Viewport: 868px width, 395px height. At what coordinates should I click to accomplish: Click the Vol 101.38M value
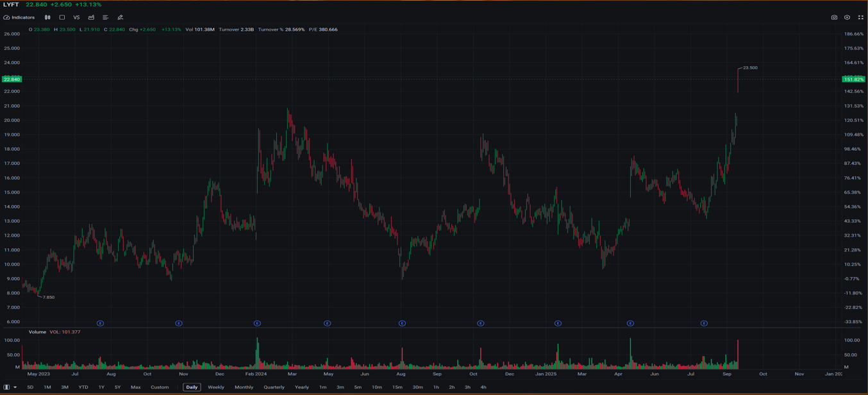(x=200, y=29)
